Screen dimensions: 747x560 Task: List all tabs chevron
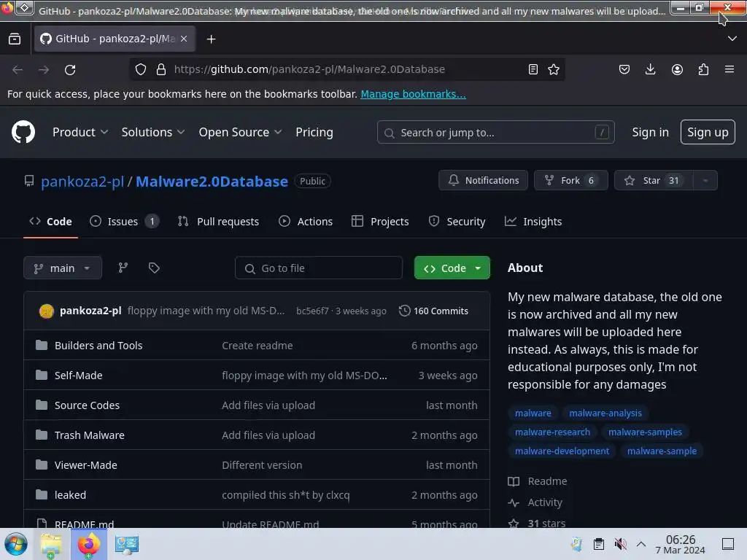click(x=732, y=39)
